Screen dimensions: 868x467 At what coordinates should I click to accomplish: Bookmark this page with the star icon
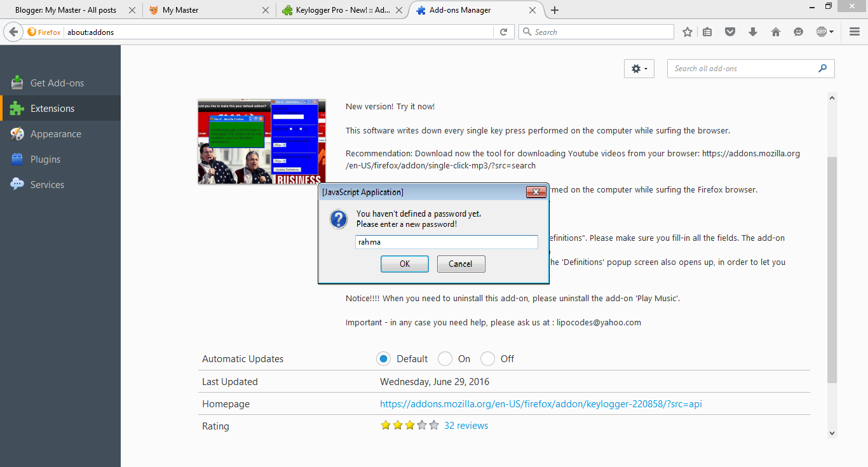pos(688,32)
